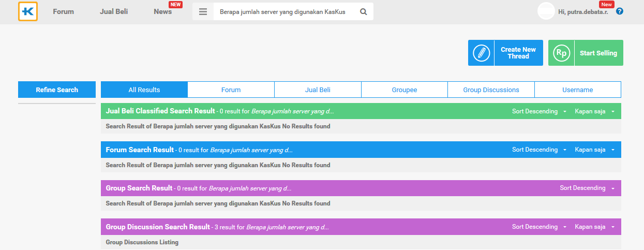Open the help question mark icon

click(x=620, y=11)
